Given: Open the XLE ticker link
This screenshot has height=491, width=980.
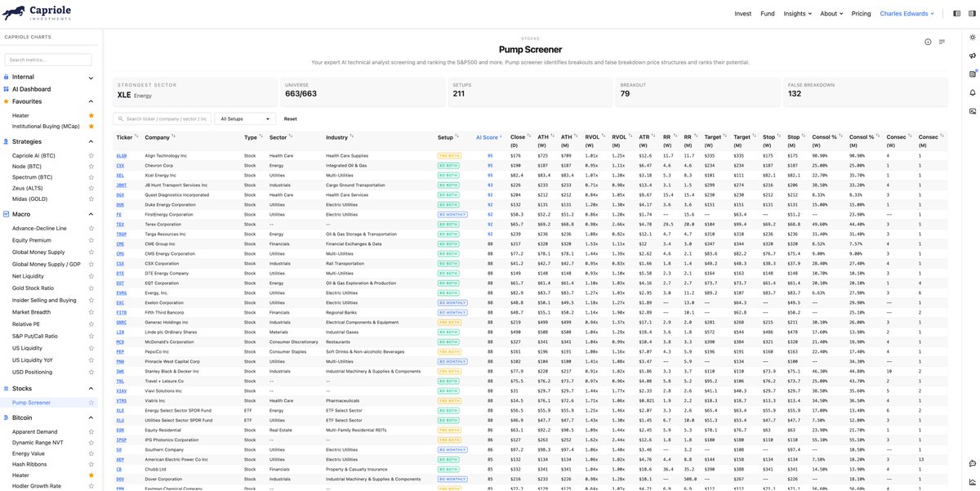Looking at the screenshot, I should pos(121,410).
